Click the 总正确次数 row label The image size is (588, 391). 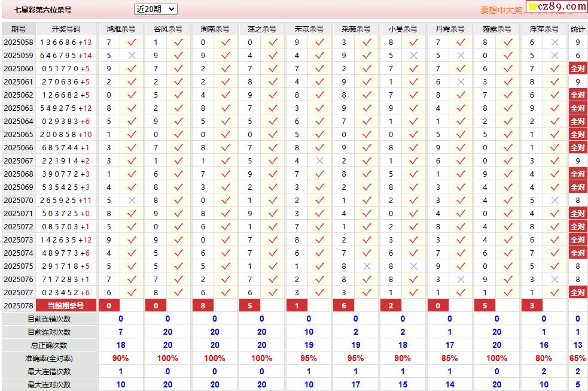coord(49,345)
